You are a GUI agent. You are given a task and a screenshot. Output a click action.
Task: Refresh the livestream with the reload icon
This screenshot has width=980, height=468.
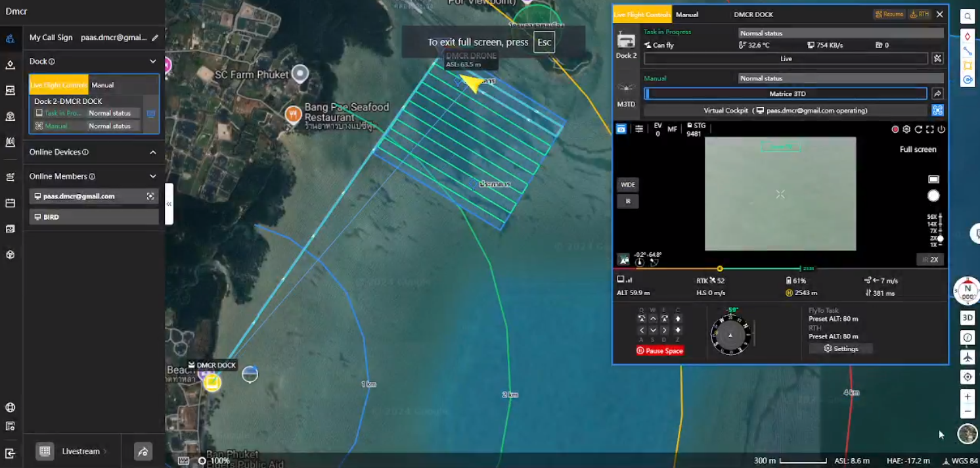click(918, 129)
